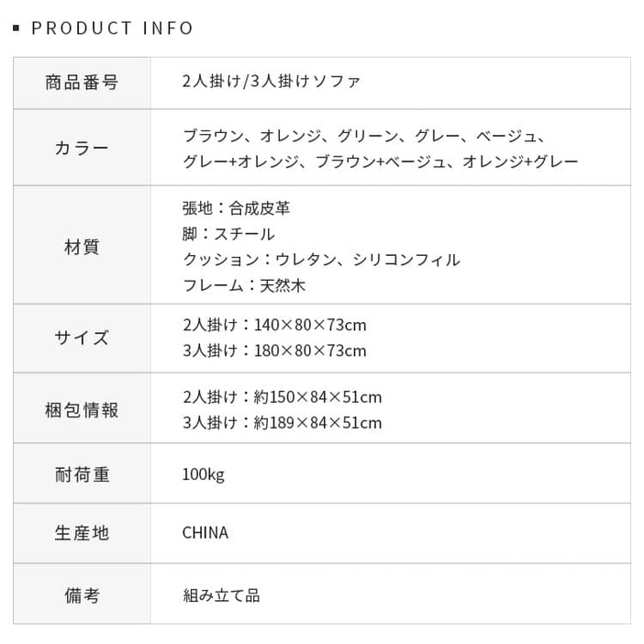Select the 梱包情報 row label

coord(82,410)
